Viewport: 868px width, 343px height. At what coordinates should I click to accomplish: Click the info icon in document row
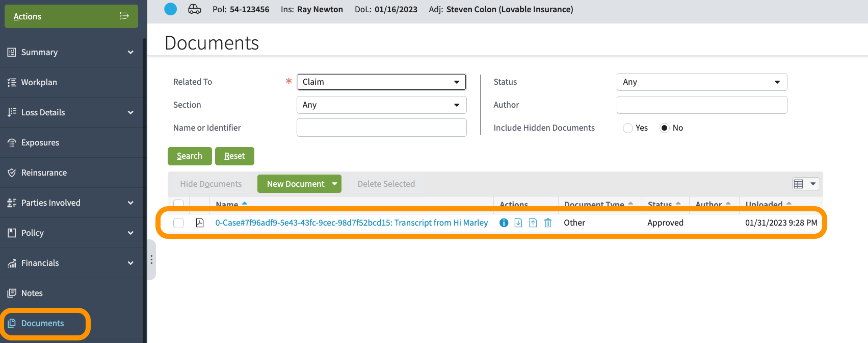pyautogui.click(x=504, y=223)
